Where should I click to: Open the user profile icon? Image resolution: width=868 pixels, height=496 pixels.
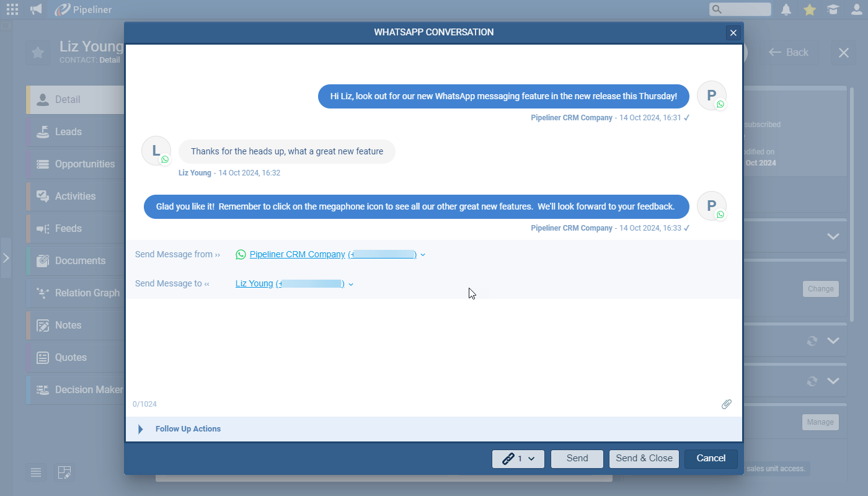[x=856, y=9]
